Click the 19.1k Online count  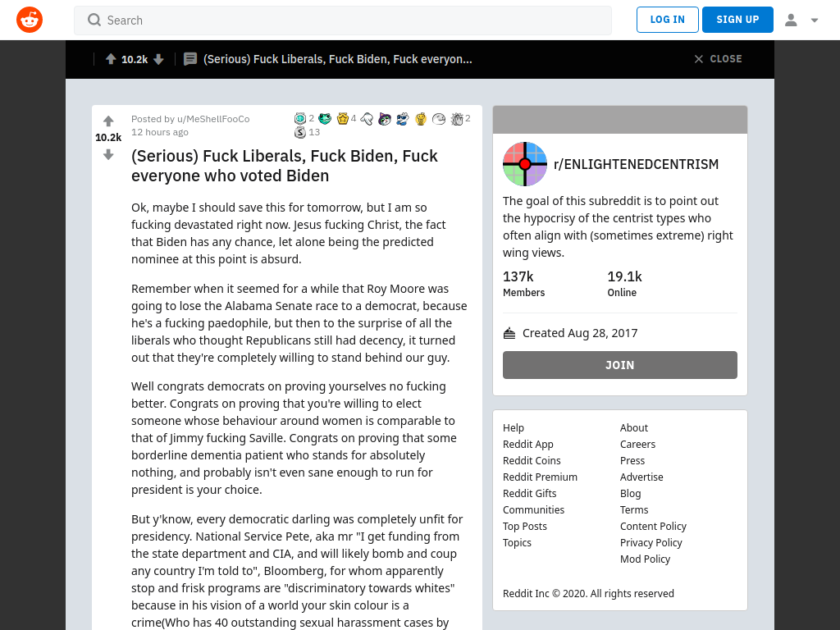click(x=624, y=283)
